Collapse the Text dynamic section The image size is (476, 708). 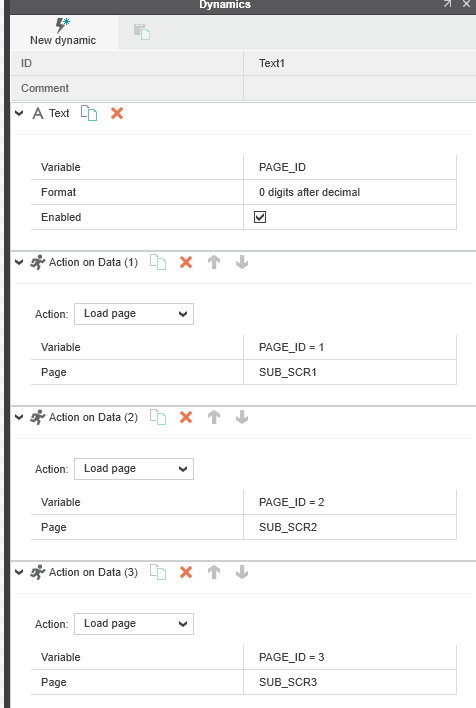19,113
